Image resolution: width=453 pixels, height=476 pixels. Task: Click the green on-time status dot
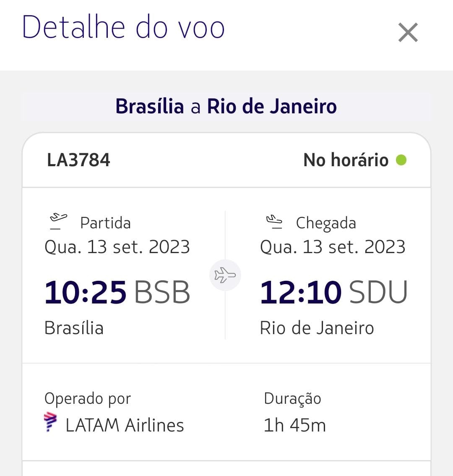pyautogui.click(x=401, y=160)
